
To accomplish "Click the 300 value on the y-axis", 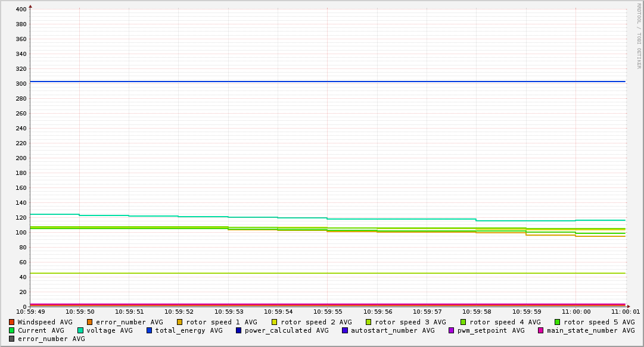I will pos(21,83).
